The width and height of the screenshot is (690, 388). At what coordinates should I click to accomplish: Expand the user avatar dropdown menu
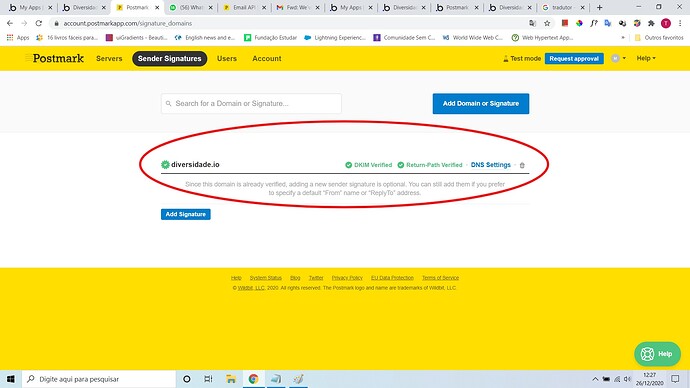pos(618,59)
